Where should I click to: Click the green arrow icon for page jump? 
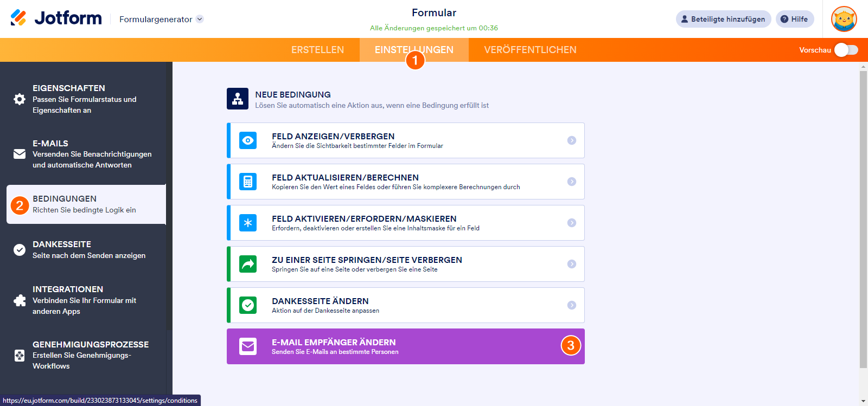click(248, 264)
